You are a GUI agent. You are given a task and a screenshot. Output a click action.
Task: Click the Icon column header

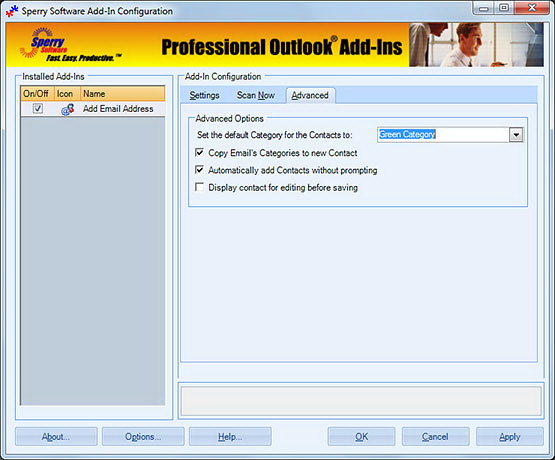pyautogui.click(x=67, y=94)
